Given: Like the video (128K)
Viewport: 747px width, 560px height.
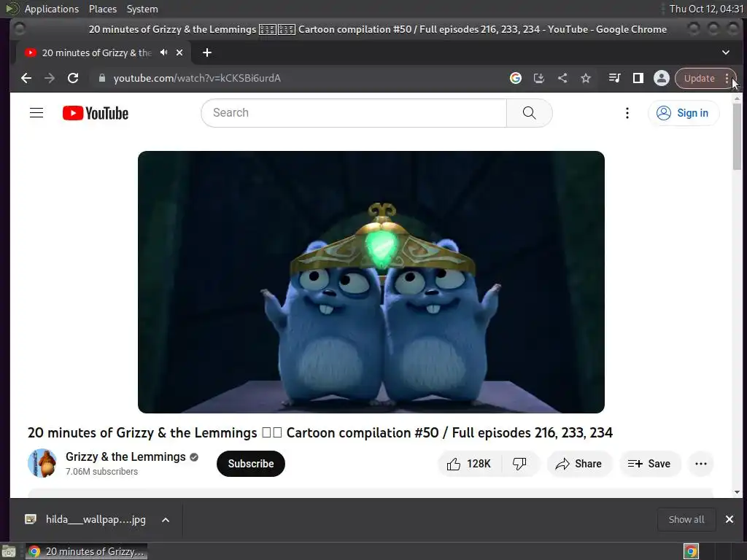Looking at the screenshot, I should pyautogui.click(x=469, y=463).
